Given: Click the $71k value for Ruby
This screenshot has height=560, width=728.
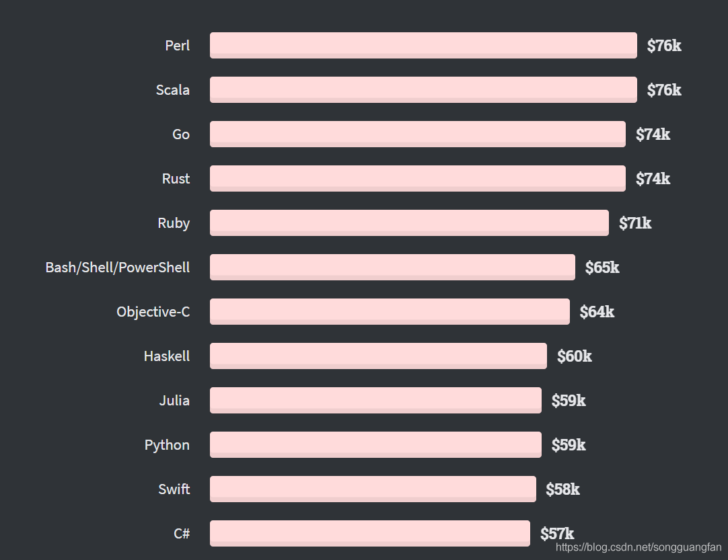Looking at the screenshot, I should coord(635,223).
